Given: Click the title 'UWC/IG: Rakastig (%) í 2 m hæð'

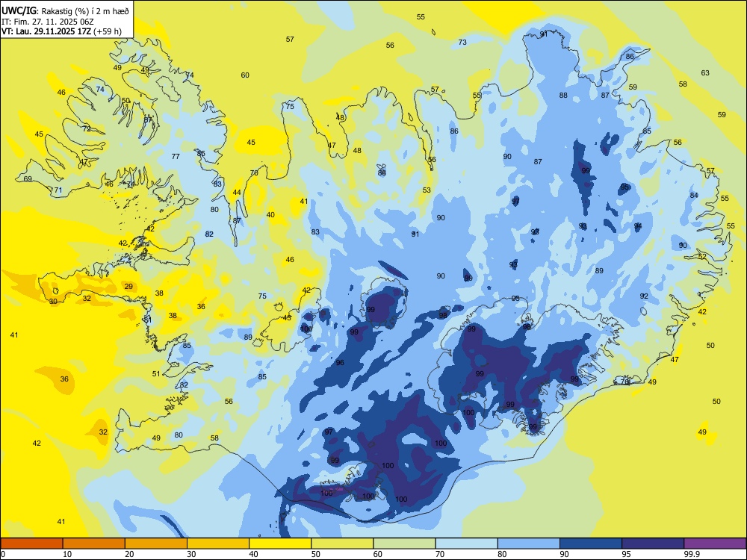Looking at the screenshot, I should tap(65, 10).
